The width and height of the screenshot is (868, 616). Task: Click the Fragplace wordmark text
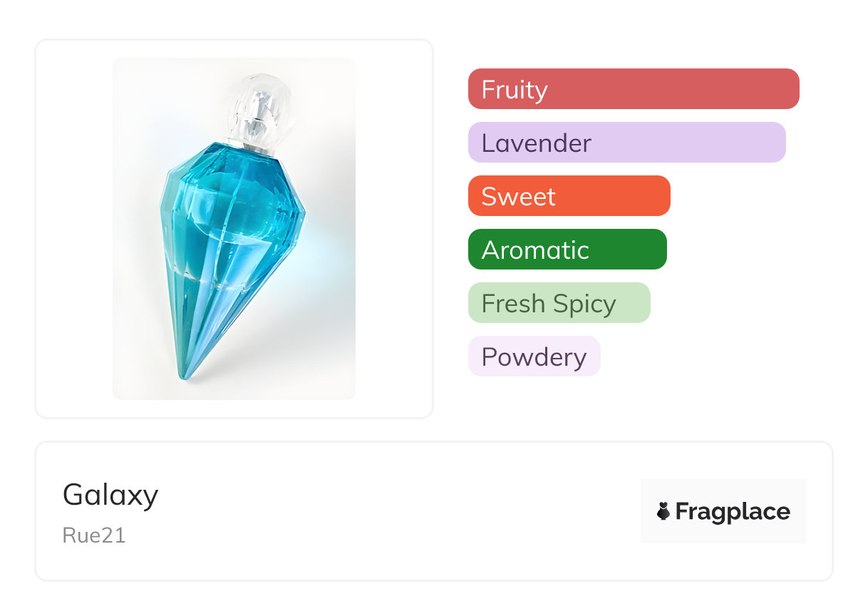pos(733,512)
